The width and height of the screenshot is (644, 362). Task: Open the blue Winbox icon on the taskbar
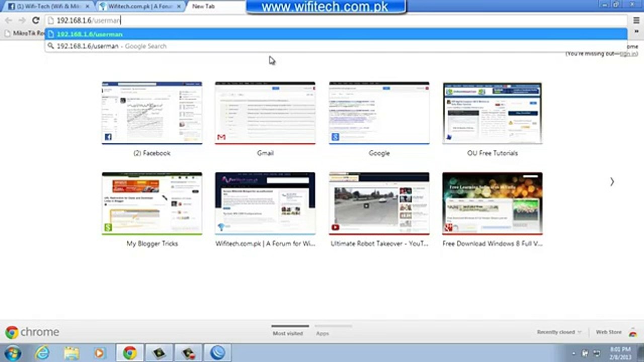218,353
